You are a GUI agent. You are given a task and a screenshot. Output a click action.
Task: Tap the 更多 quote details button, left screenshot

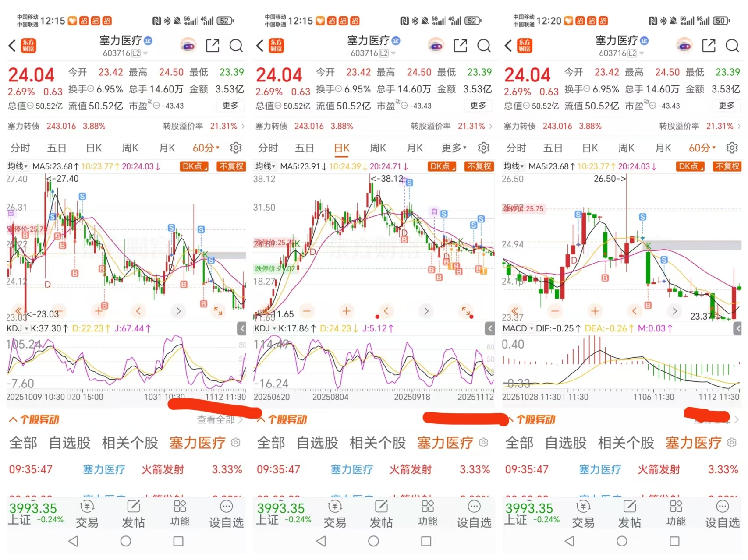[230, 106]
